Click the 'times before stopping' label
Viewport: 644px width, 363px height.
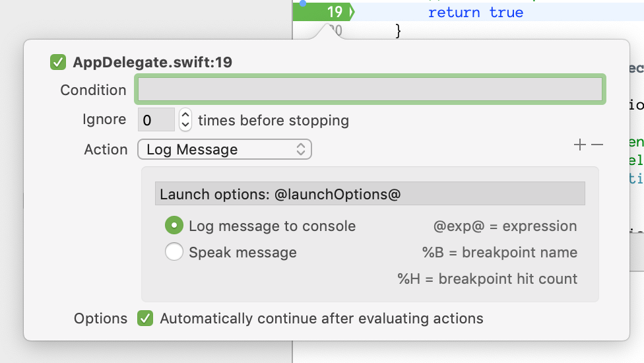click(x=273, y=120)
